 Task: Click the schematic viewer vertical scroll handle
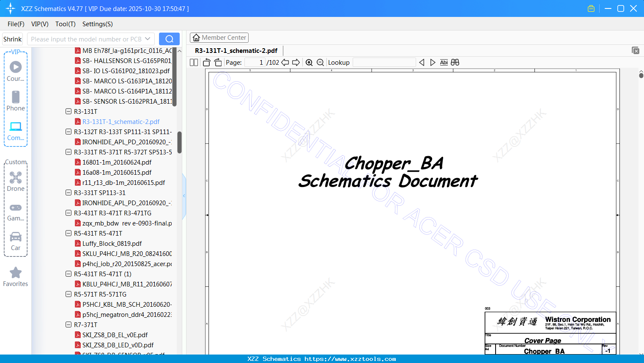pyautogui.click(x=641, y=75)
